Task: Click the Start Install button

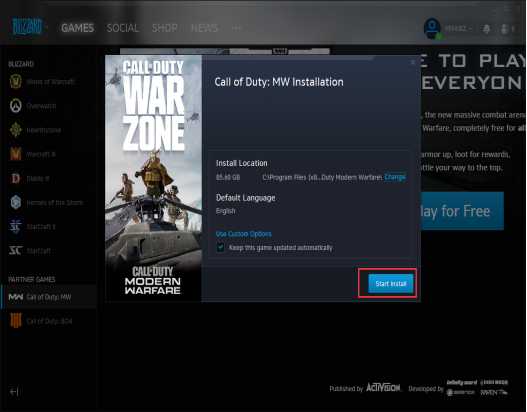Action: tap(391, 284)
